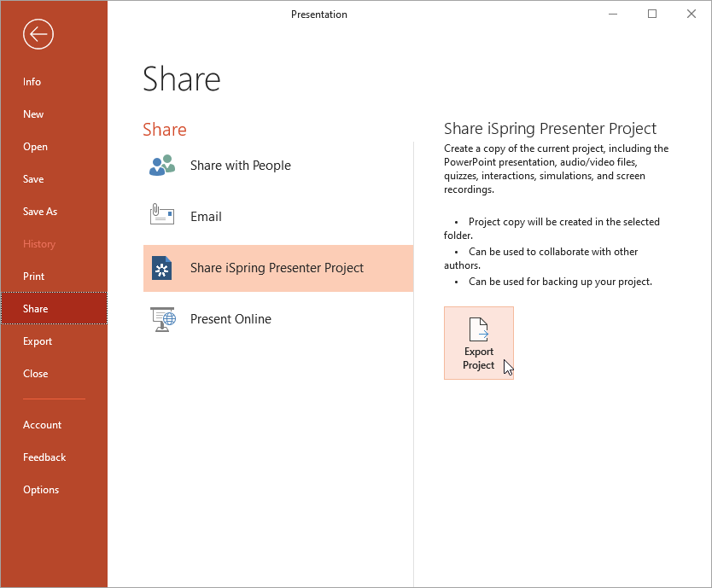Image resolution: width=712 pixels, height=588 pixels.
Task: Click the Share iSpring Presenter Project details heading
Action: 550,129
